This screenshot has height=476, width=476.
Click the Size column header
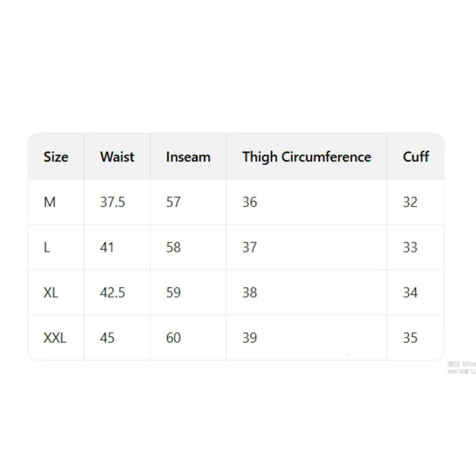point(56,157)
